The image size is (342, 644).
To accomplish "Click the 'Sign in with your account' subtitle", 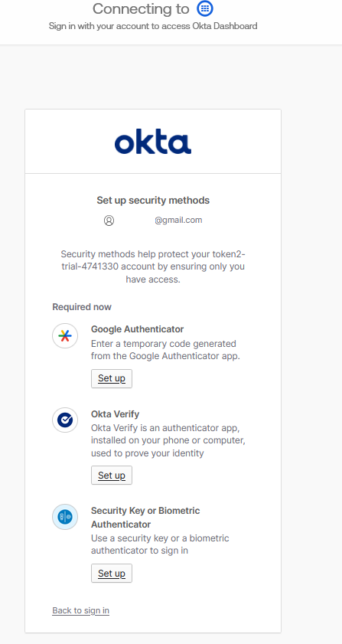I will (153, 26).
